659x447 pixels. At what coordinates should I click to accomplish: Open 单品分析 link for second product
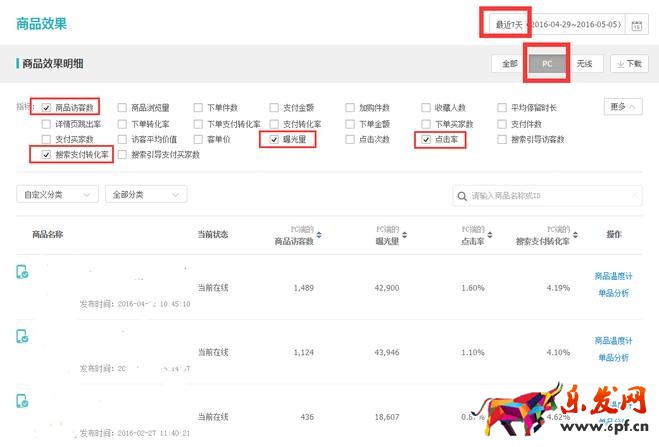[x=612, y=357]
